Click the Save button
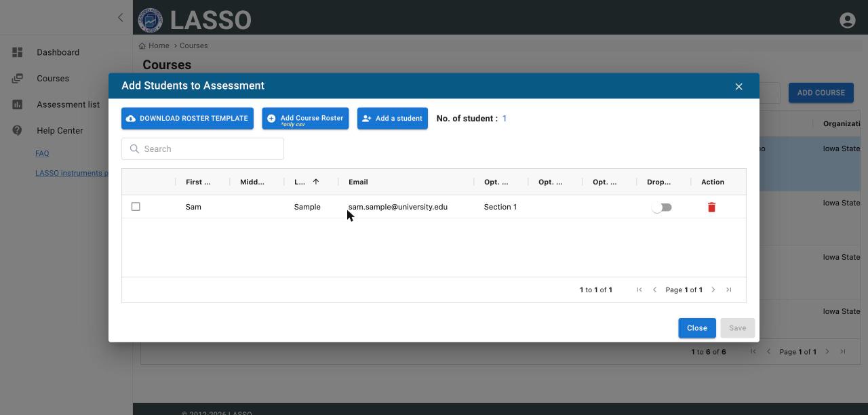 tap(737, 328)
